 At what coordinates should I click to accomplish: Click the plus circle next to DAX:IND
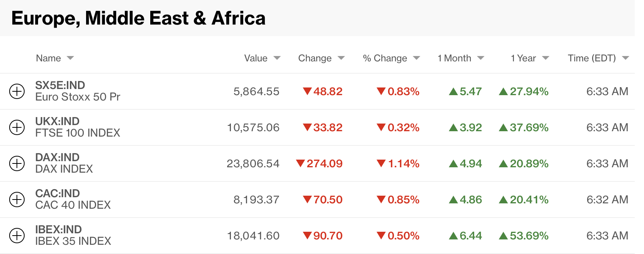[x=17, y=163]
